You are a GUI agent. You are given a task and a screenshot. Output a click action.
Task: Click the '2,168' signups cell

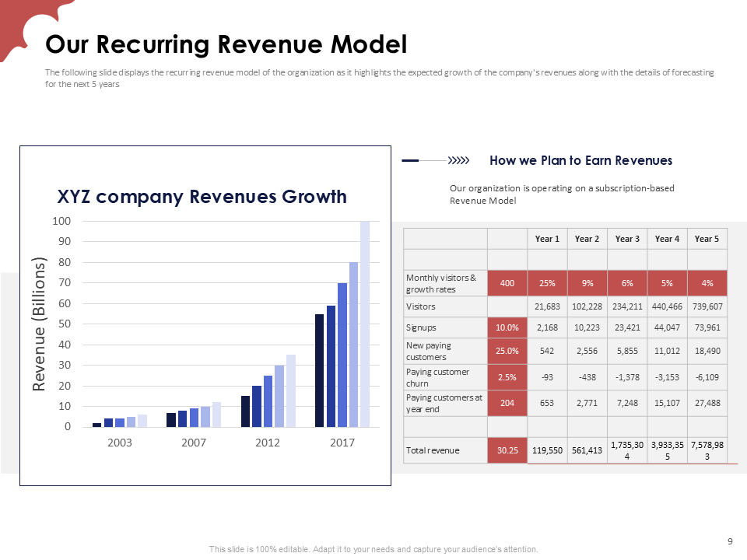coord(547,327)
